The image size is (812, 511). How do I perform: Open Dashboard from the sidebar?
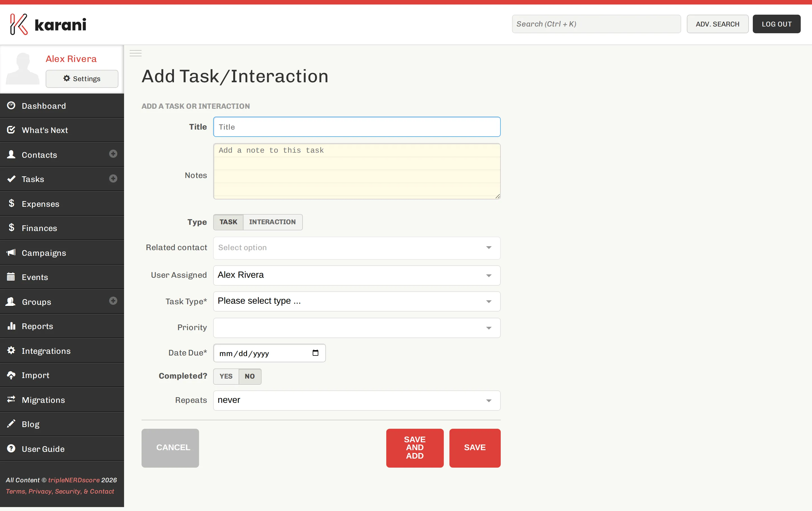pos(62,106)
